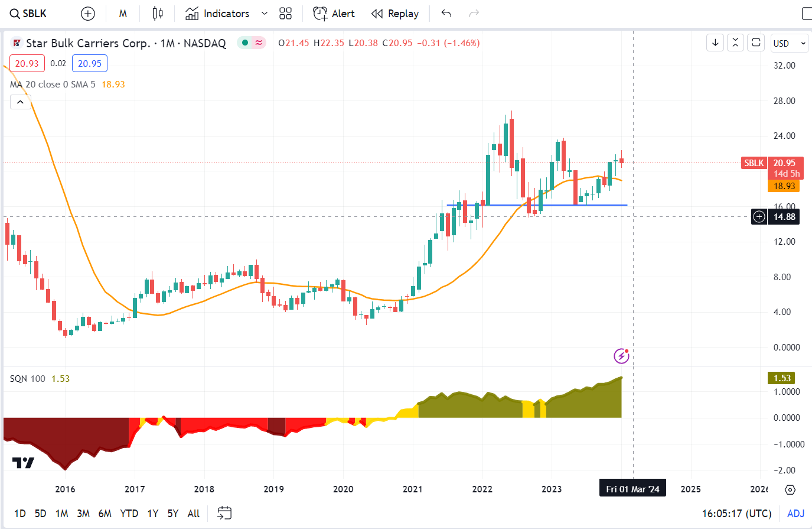Open the M interval dropdown
The width and height of the screenshot is (812, 529).
pyautogui.click(x=123, y=13)
